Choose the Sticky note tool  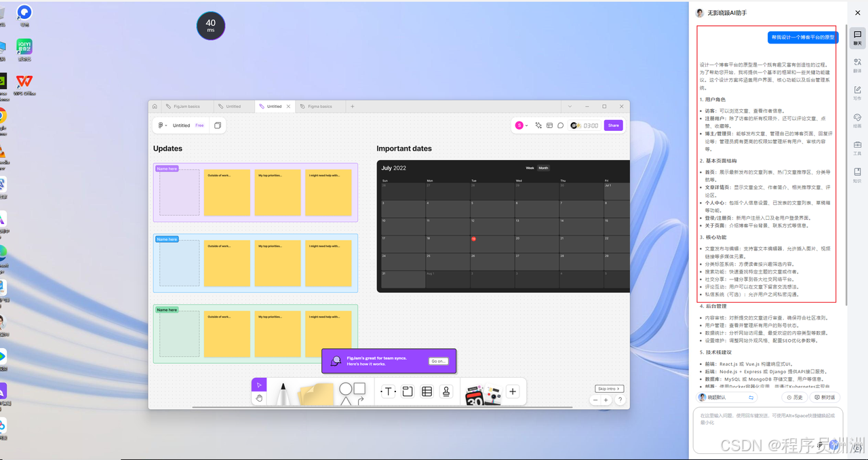(x=316, y=394)
